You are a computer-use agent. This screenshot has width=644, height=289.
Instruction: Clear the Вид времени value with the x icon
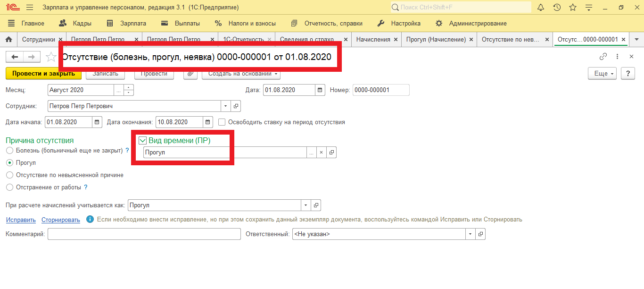point(321,152)
